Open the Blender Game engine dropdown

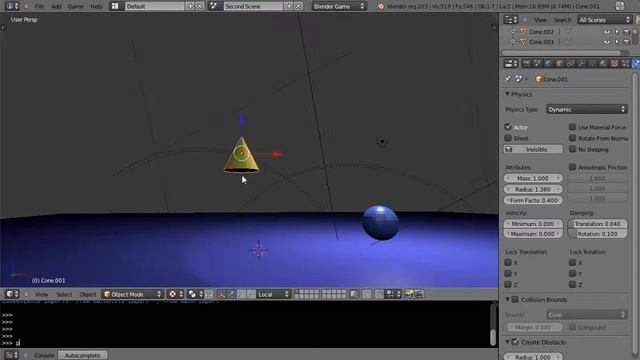tap(339, 6)
